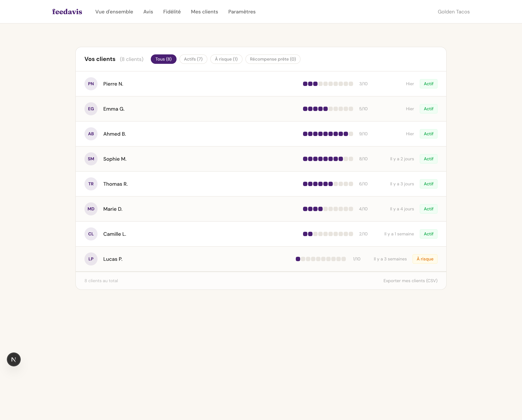
Task: Click Camille L.'s Actif status badge
Action: [x=428, y=234]
